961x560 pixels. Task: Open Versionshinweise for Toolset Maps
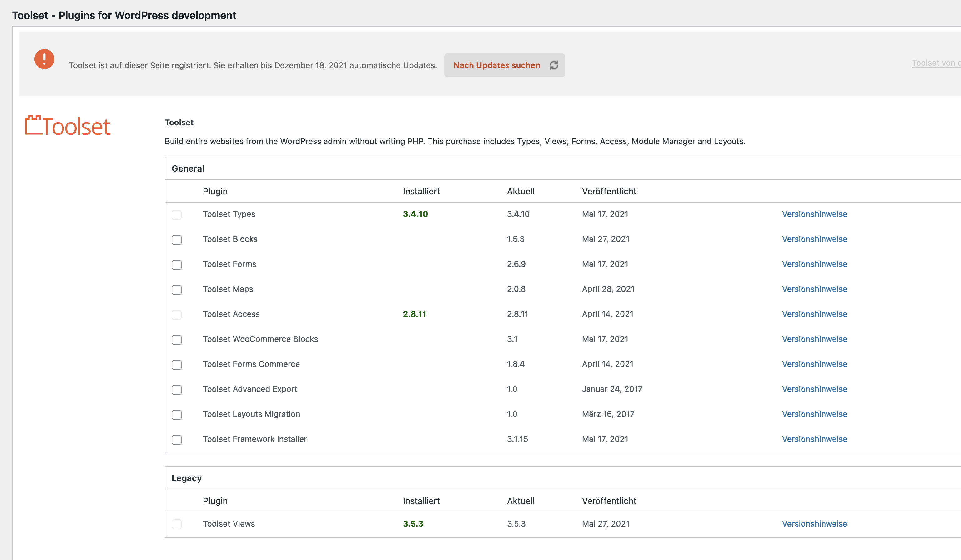click(x=815, y=289)
